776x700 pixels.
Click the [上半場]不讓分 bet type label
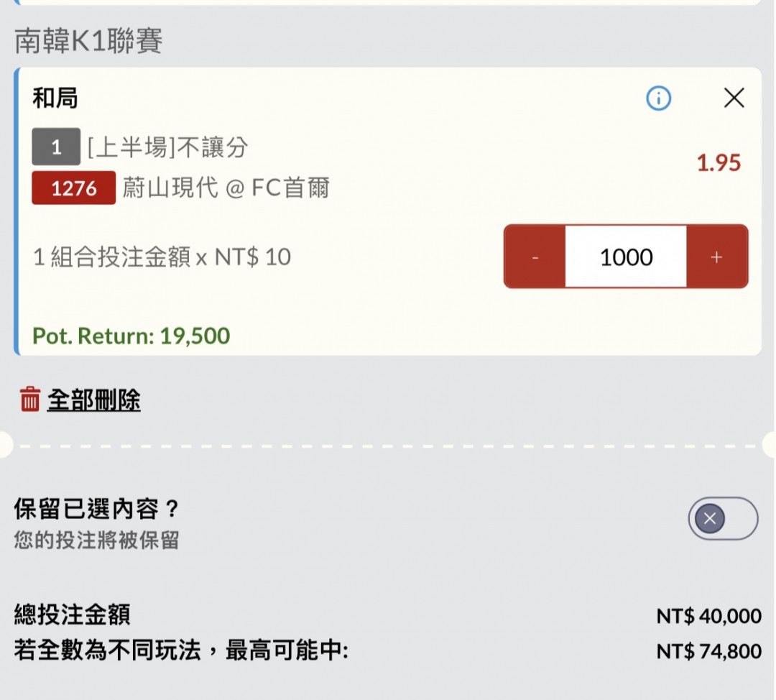[167, 147]
